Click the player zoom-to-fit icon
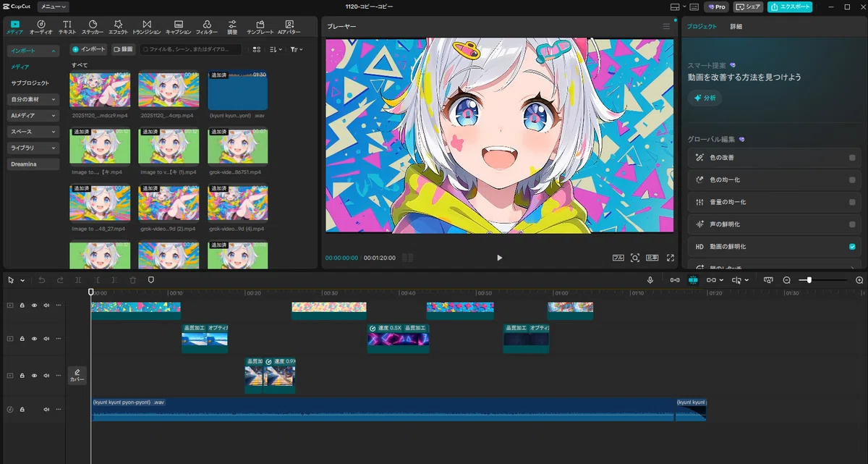 coord(635,258)
